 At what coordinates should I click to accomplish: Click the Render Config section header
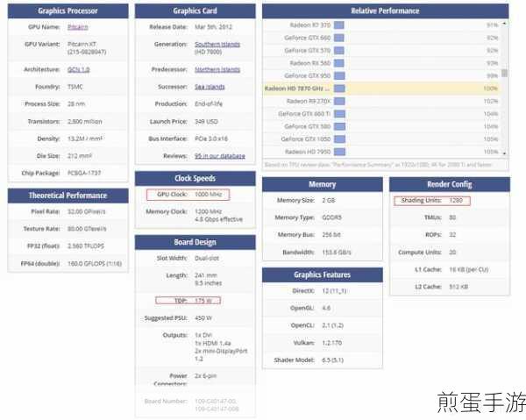pos(450,184)
